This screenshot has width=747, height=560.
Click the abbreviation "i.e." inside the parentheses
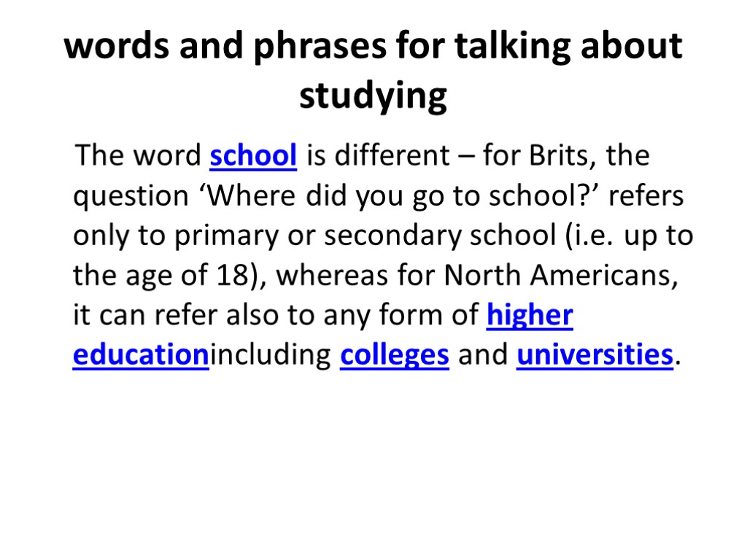click(603, 236)
